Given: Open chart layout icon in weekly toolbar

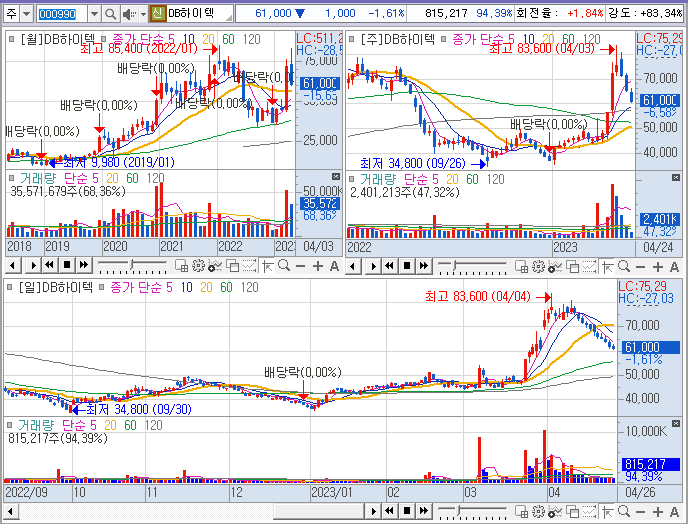Looking at the screenshot, I should point(521,266).
